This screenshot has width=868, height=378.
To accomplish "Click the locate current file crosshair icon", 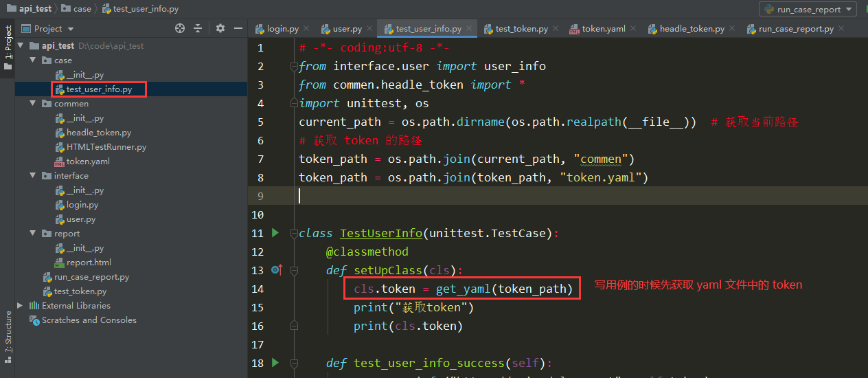I will [x=180, y=28].
